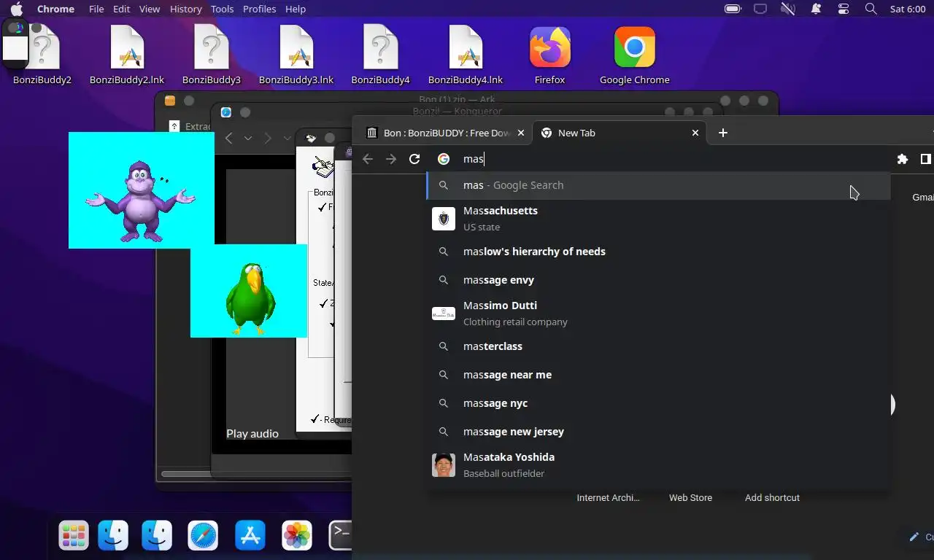Click the Sat 6:00 clock
Screen dimensions: 934x560
coord(908,9)
